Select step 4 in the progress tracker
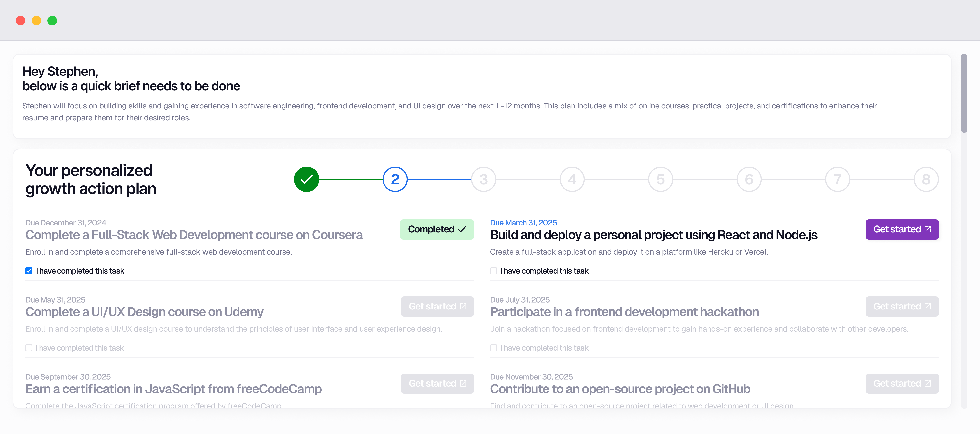 [x=572, y=179]
